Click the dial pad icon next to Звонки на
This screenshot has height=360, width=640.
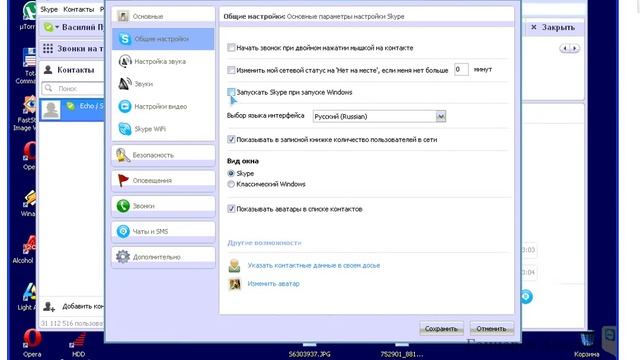click(48, 49)
